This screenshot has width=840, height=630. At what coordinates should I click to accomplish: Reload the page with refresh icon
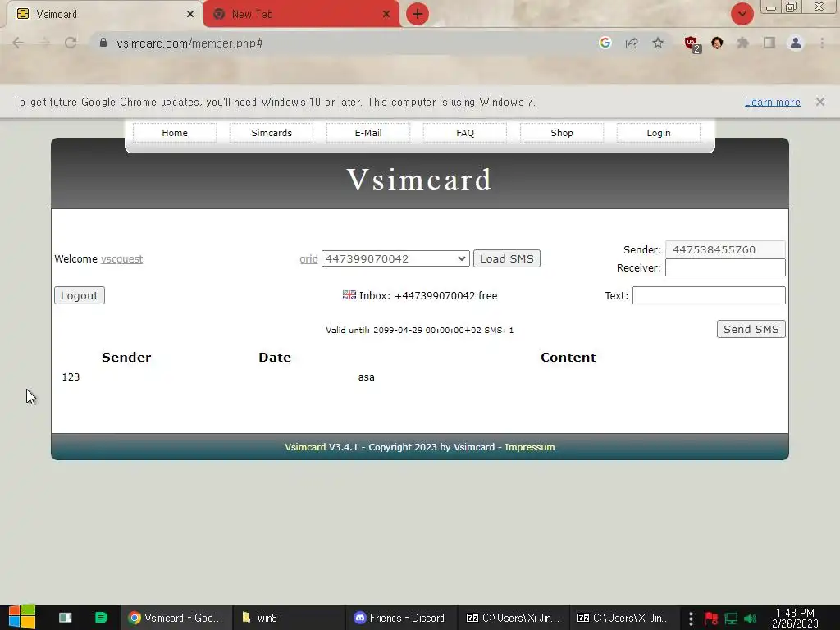[71, 43]
